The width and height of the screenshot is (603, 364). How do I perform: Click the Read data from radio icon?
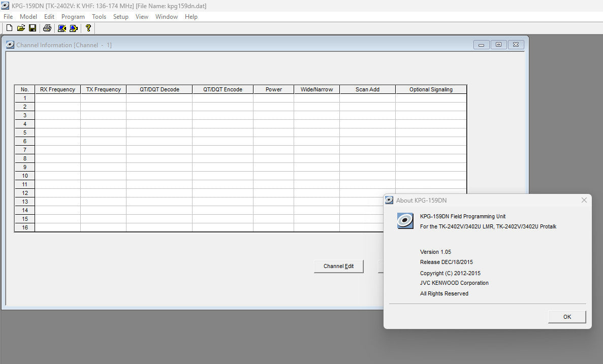pos(62,28)
